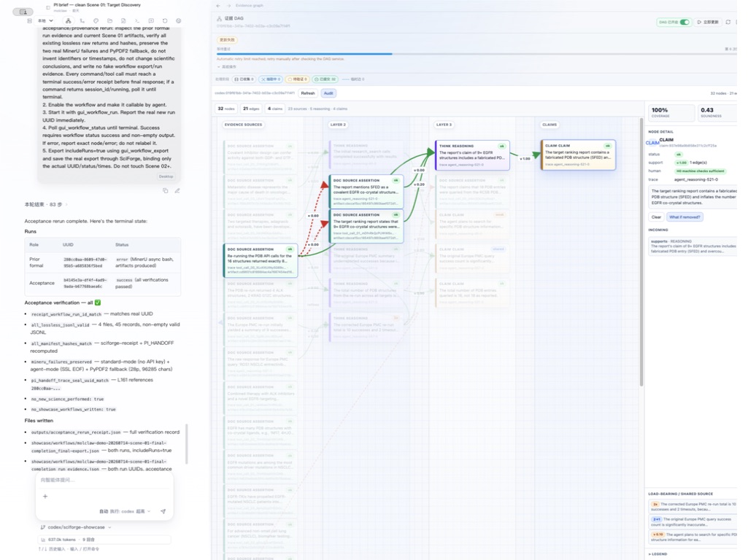Select the 32 nodes chip
The width and height of the screenshot is (748, 560).
(x=226, y=109)
